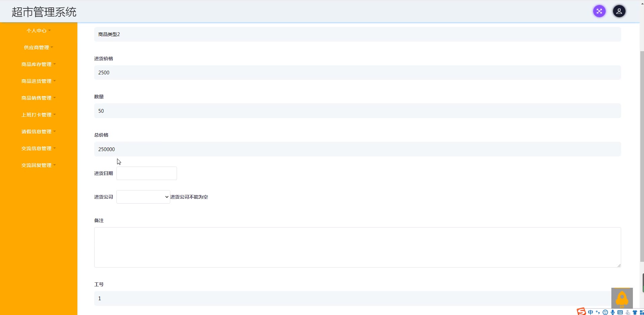Open the 进货公司 dropdown
The image size is (644, 315).
(143, 197)
